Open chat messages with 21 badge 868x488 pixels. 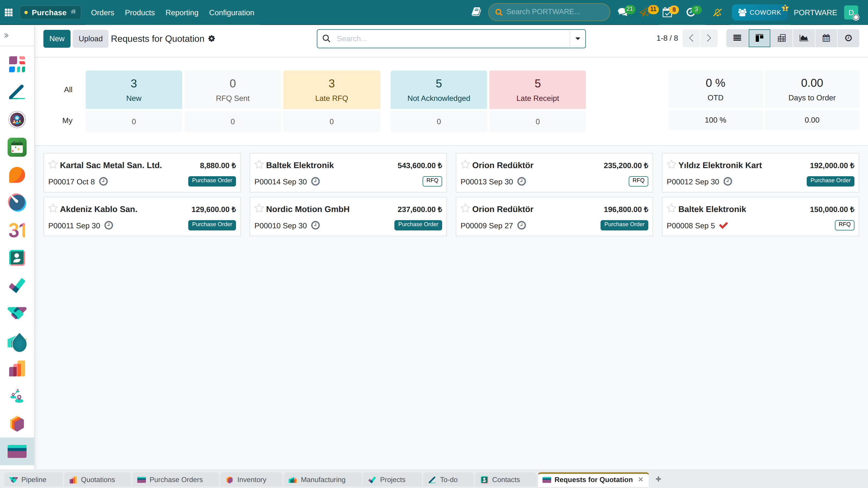[622, 12]
